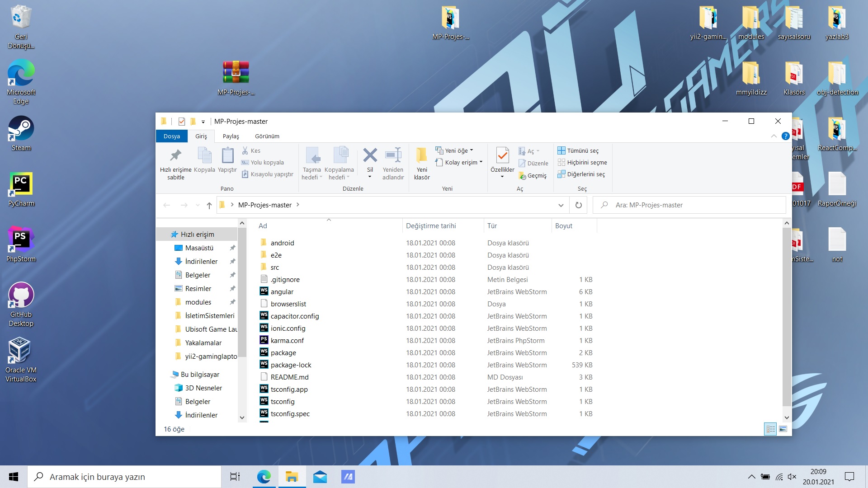
Task: Switch to large icons view in status bar
Action: coord(783,429)
